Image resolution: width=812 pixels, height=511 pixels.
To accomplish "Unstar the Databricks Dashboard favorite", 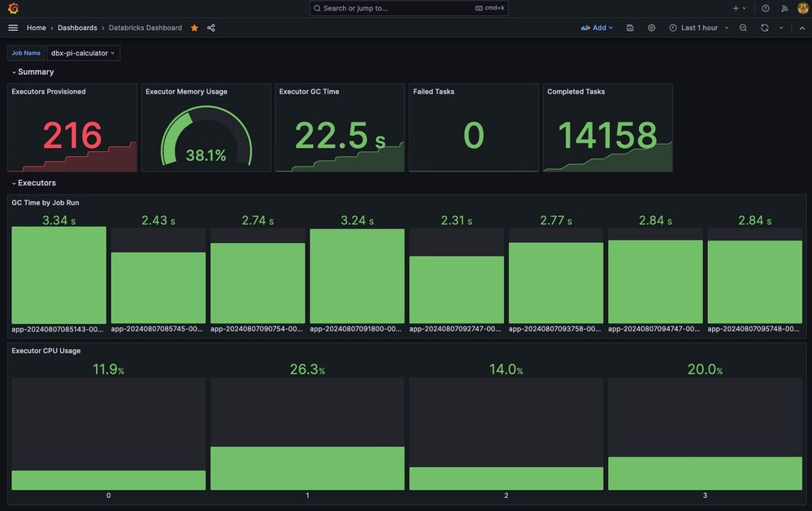I will (194, 28).
